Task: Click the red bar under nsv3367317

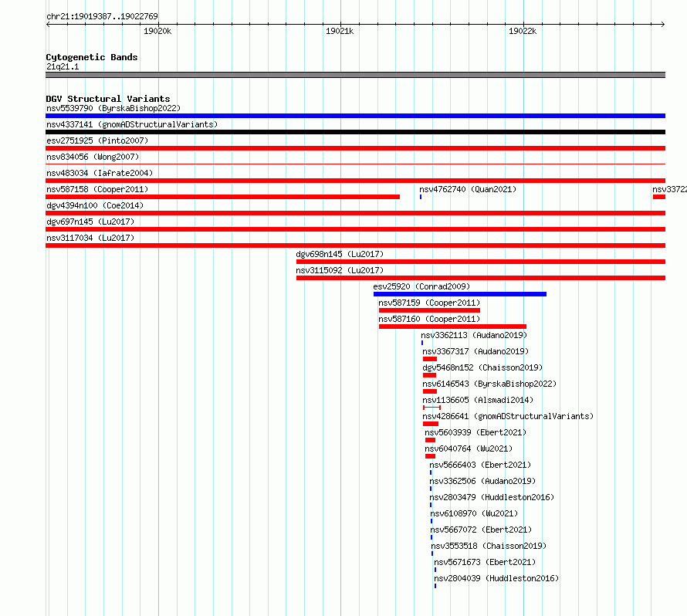Action: [430, 359]
